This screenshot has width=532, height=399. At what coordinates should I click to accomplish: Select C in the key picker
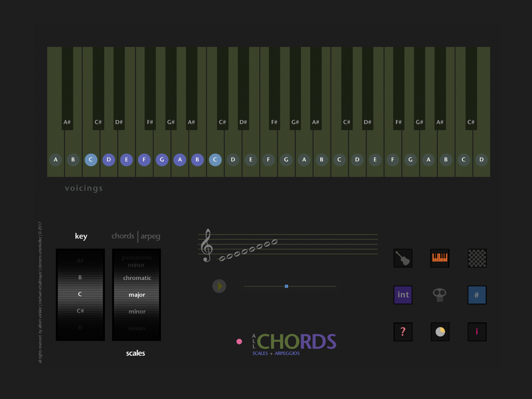pos(80,294)
